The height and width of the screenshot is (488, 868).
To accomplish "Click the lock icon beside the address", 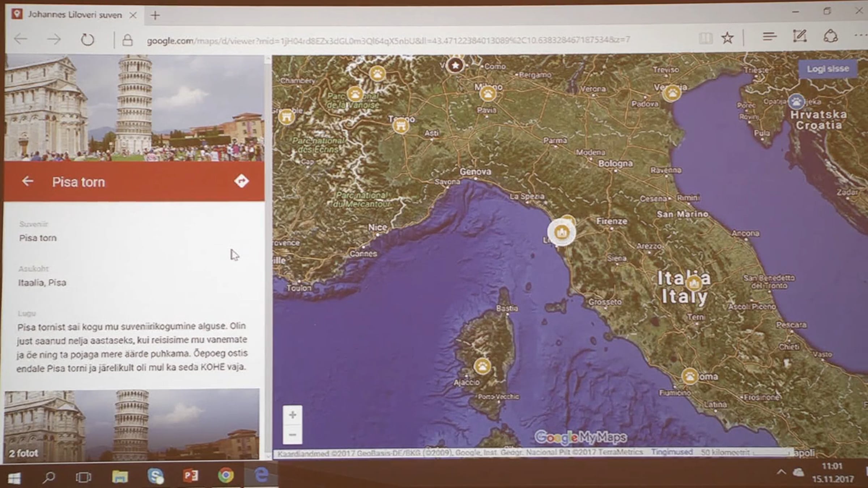I will [x=127, y=40].
